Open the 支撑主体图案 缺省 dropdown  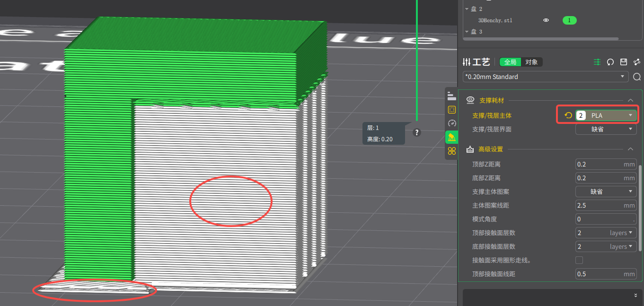[606, 192]
